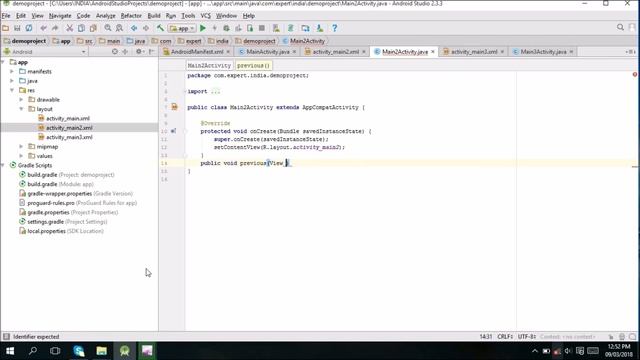Open the VCS menu
This screenshot has width=640, height=360.
pyautogui.click(x=205, y=16)
